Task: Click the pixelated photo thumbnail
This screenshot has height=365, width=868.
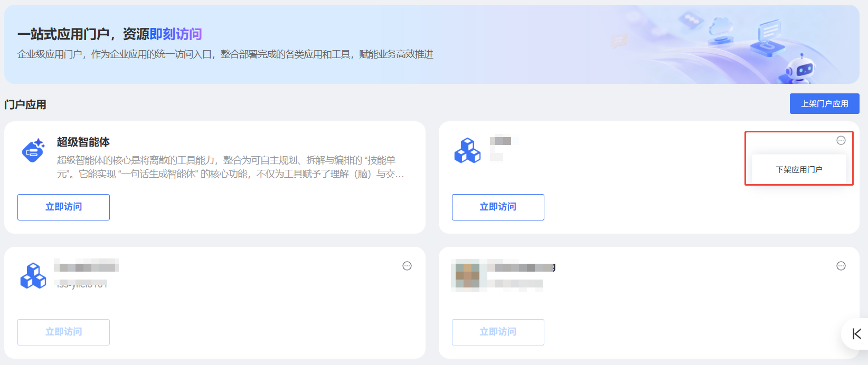Action: [467, 275]
